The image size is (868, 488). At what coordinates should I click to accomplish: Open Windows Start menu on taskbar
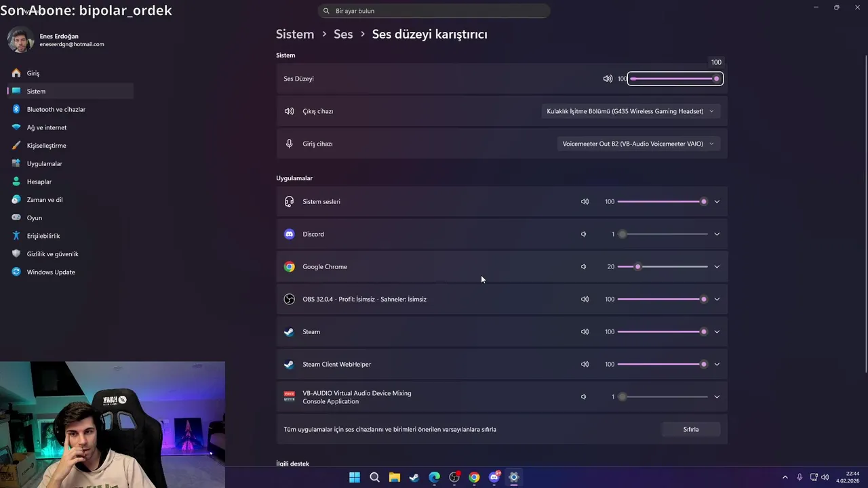click(355, 477)
